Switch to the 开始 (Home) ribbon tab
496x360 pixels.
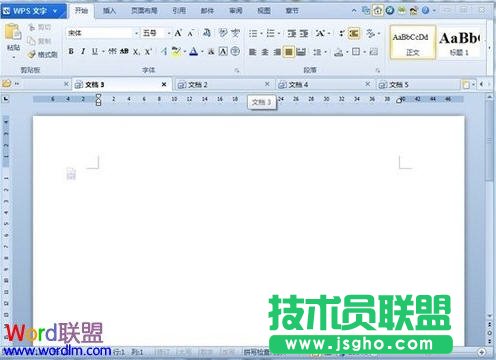[x=81, y=11]
